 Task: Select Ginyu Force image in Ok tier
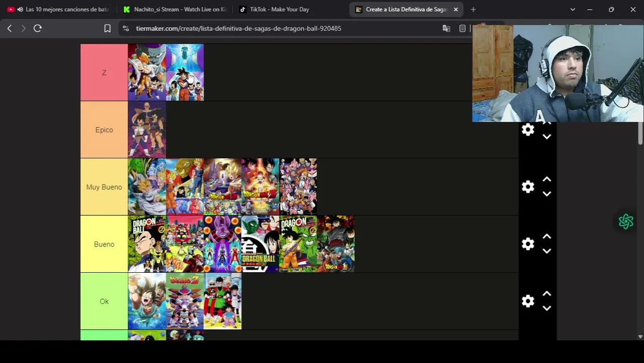point(185,301)
